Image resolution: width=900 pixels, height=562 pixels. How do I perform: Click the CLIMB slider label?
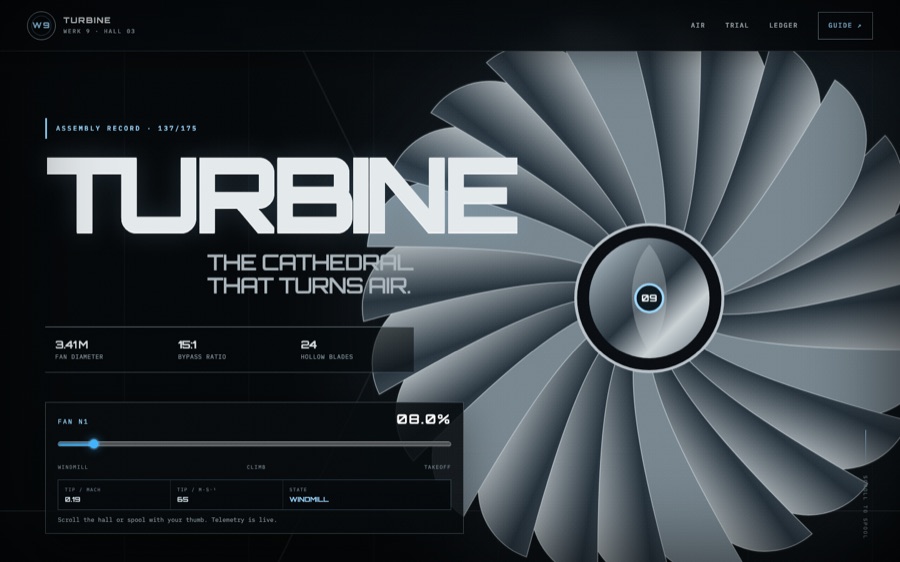click(x=256, y=467)
